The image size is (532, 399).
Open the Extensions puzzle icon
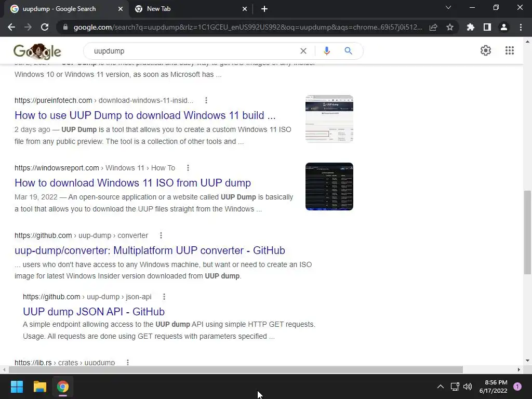471,27
